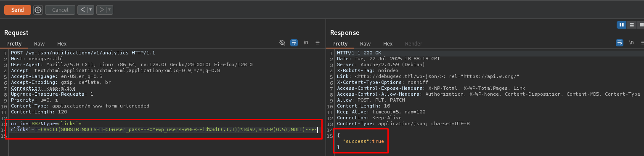The width and height of the screenshot is (644, 156).
Task: Select the Request Pretty tab
Action: [x=14, y=44]
